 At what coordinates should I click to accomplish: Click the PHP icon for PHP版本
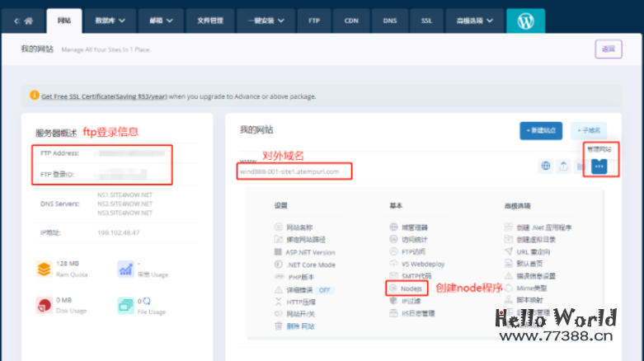(280, 277)
